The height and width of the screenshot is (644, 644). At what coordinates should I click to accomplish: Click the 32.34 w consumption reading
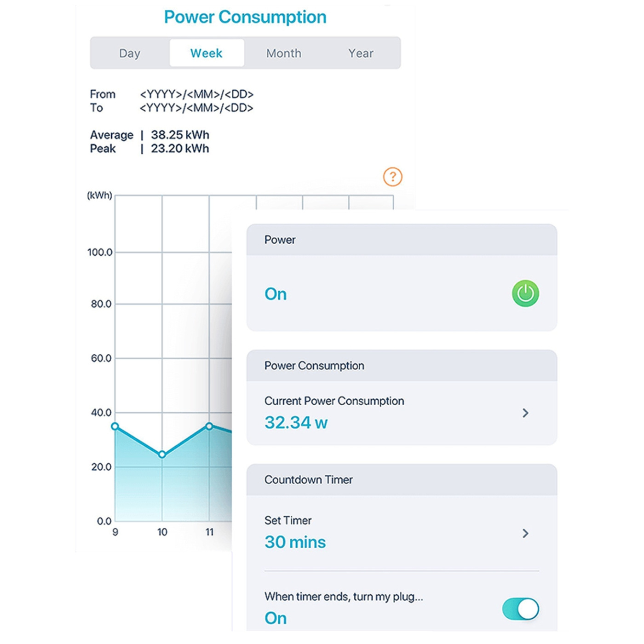[296, 422]
